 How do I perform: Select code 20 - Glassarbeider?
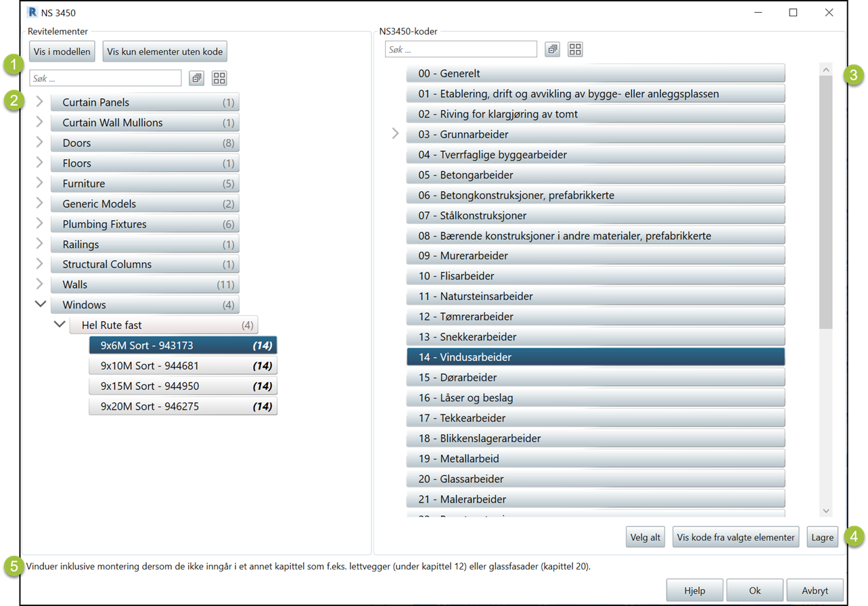point(595,479)
